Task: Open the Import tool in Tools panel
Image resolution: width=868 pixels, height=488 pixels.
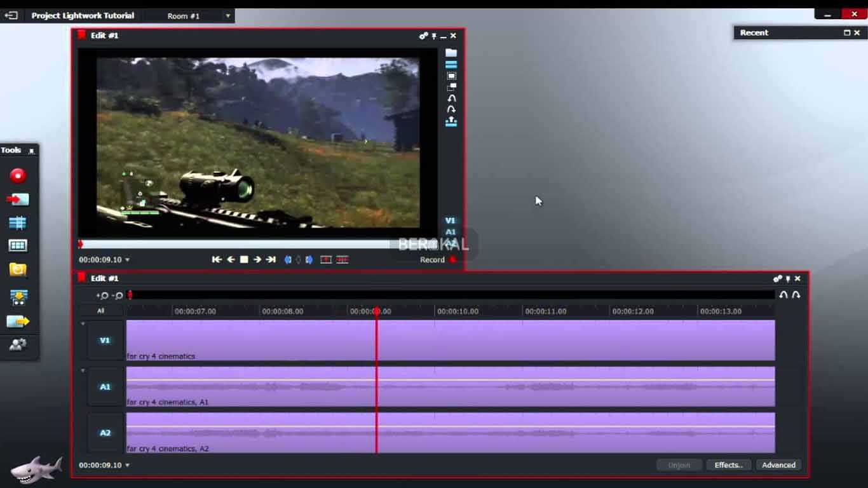Action: (18, 200)
